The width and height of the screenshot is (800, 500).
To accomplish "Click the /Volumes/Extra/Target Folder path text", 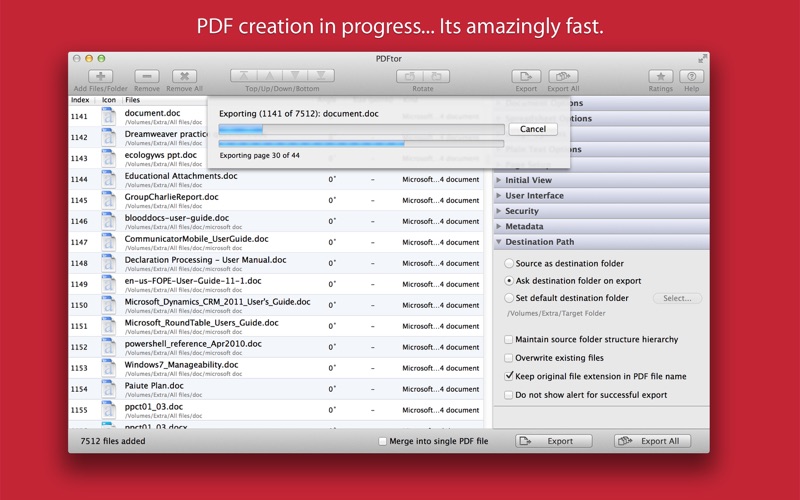I will pyautogui.click(x=556, y=313).
